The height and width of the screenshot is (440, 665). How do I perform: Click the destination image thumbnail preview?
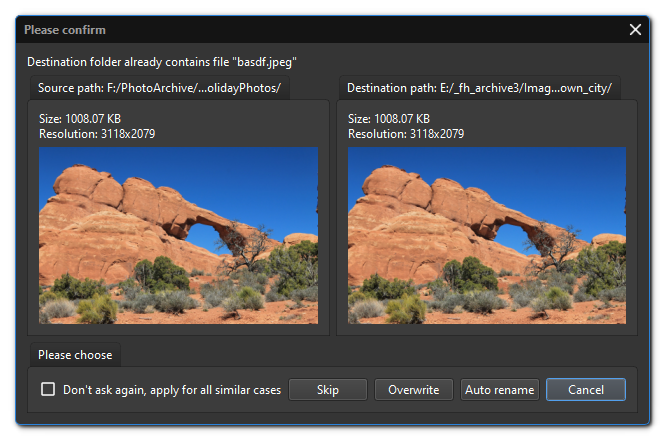pyautogui.click(x=487, y=235)
